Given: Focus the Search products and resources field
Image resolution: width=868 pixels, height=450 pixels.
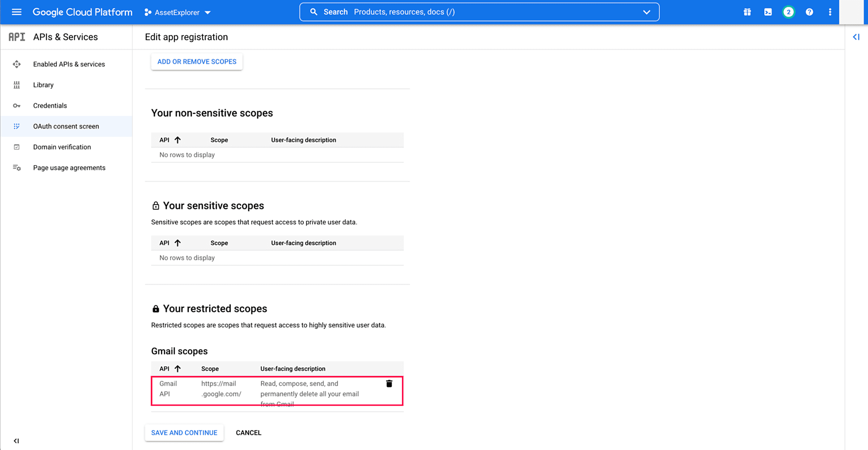Looking at the screenshot, I should point(477,12).
